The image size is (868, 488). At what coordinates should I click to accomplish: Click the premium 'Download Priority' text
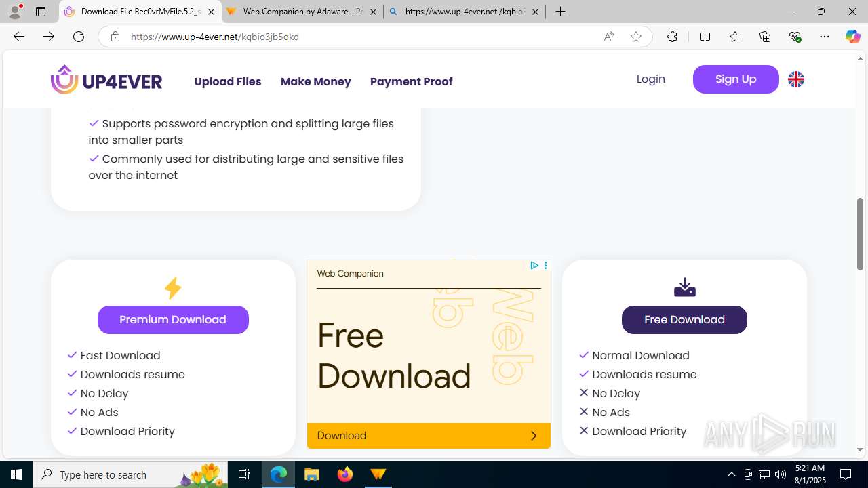click(x=127, y=431)
